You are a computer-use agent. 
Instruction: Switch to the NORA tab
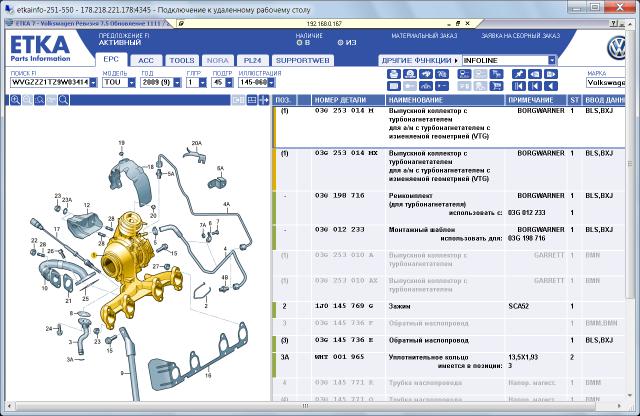tap(218, 60)
